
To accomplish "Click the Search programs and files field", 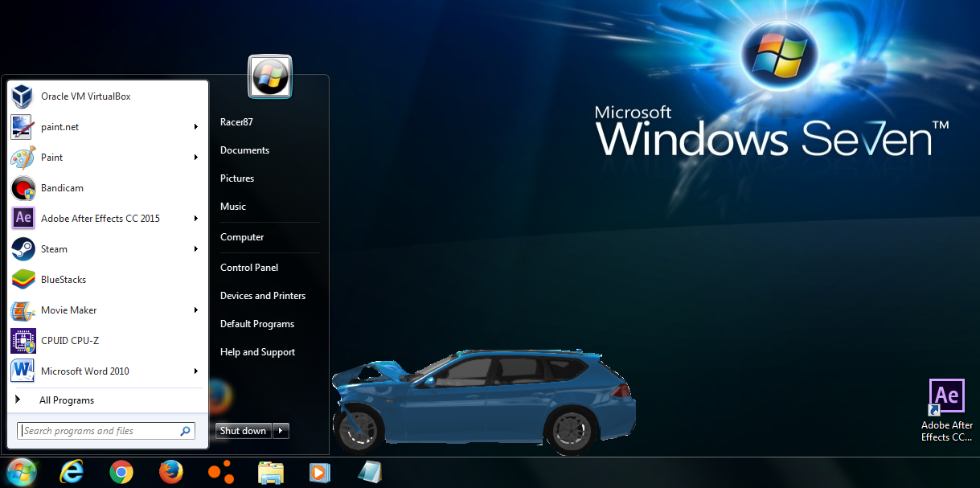I will 106,431.
